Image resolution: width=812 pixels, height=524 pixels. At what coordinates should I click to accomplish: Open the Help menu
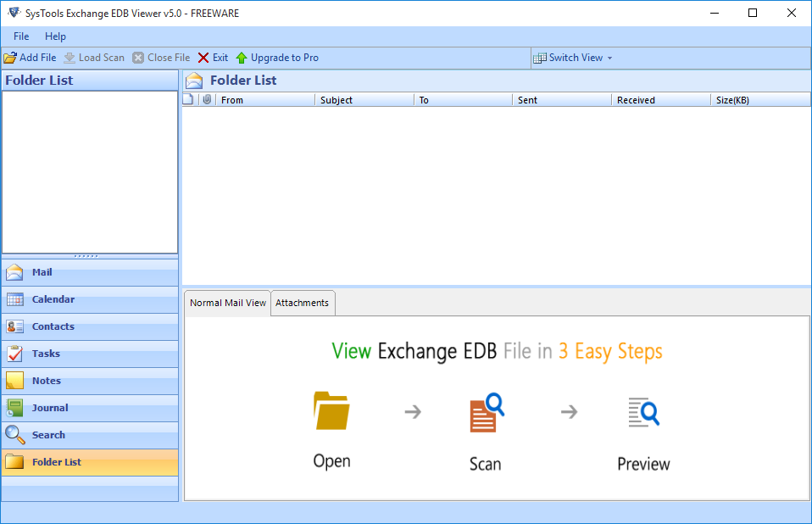coord(55,36)
